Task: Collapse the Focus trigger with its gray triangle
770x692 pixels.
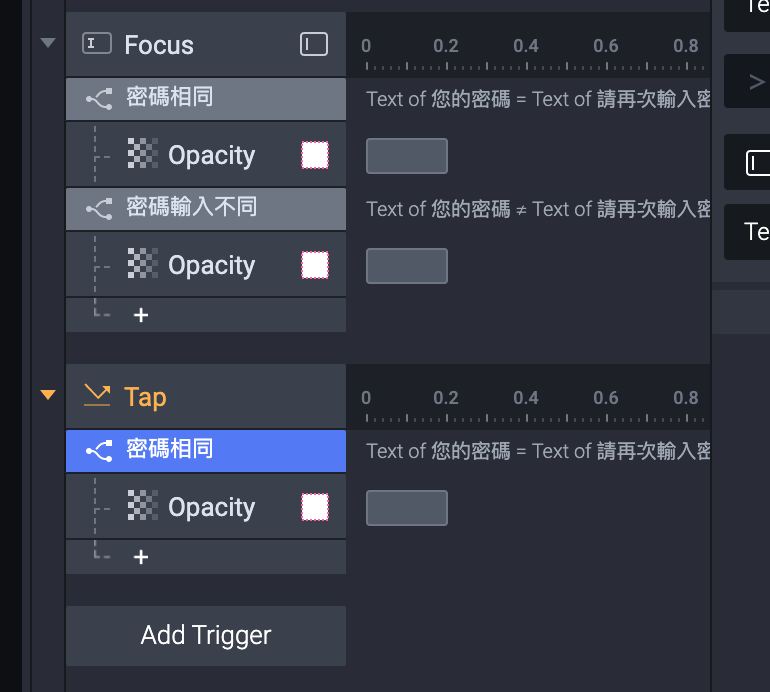Action: pyautogui.click(x=48, y=43)
